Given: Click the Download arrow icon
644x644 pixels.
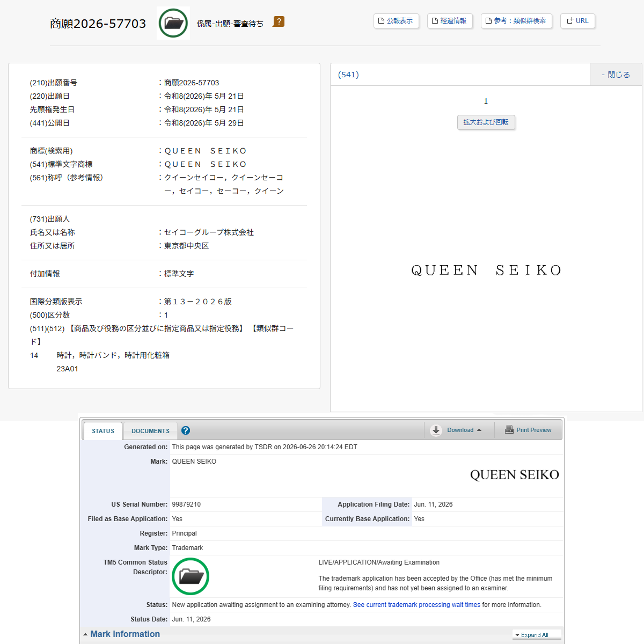Looking at the screenshot, I should point(436,430).
